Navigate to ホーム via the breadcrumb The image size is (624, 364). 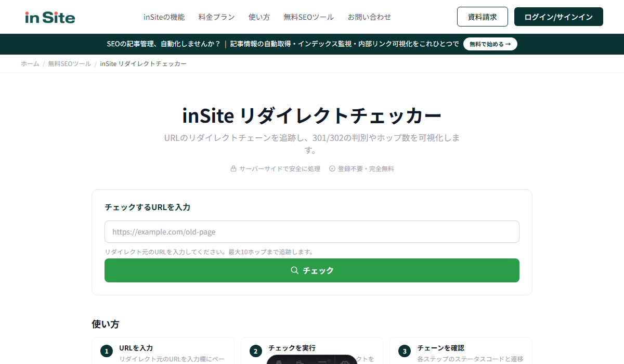coord(30,63)
